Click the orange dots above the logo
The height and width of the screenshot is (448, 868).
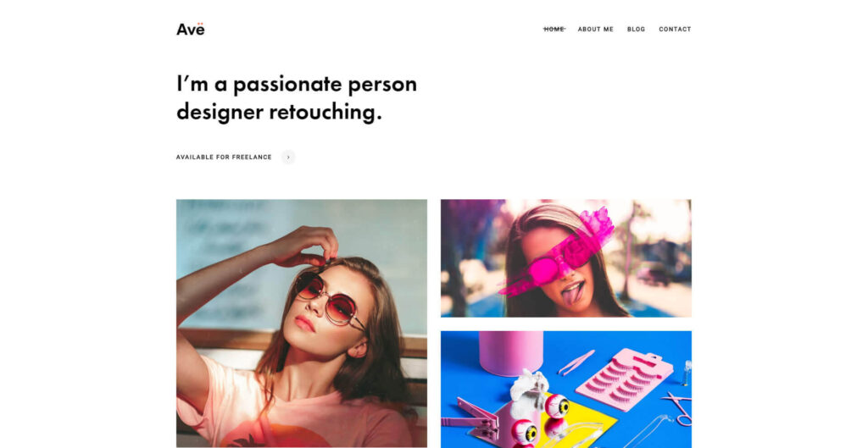(200, 24)
